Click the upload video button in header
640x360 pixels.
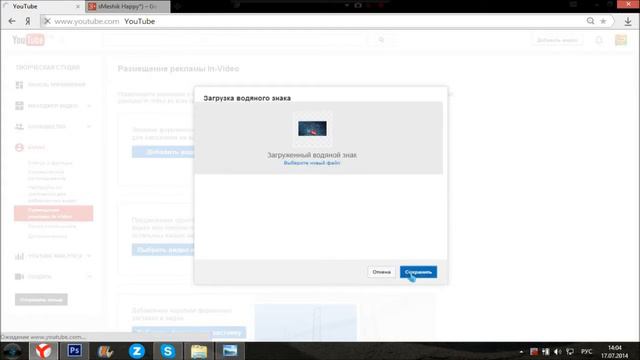point(557,40)
